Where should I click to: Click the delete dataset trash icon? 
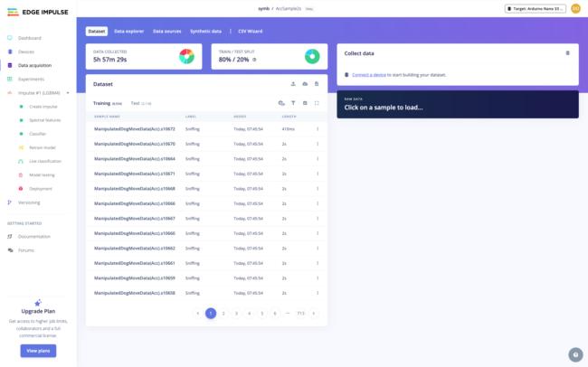pyautogui.click(x=317, y=83)
